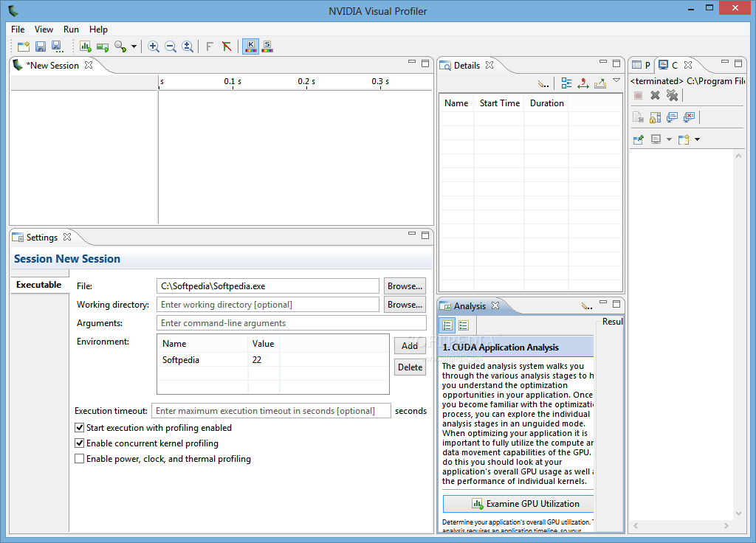Close the *New Session tab
This screenshot has width=756, height=543.
point(89,65)
